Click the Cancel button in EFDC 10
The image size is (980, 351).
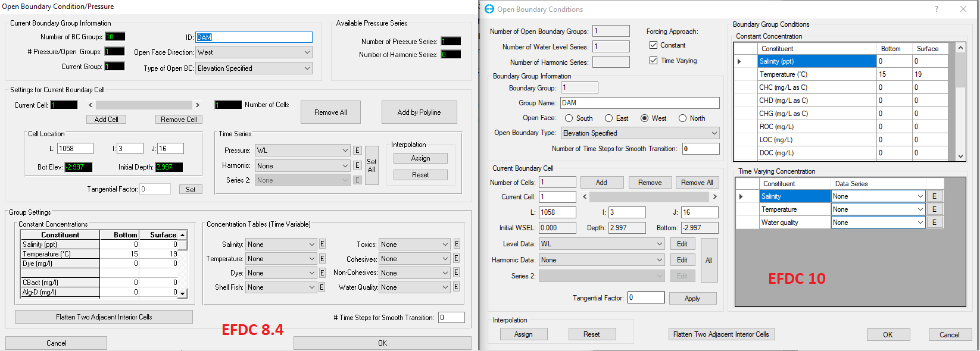pyautogui.click(x=950, y=335)
